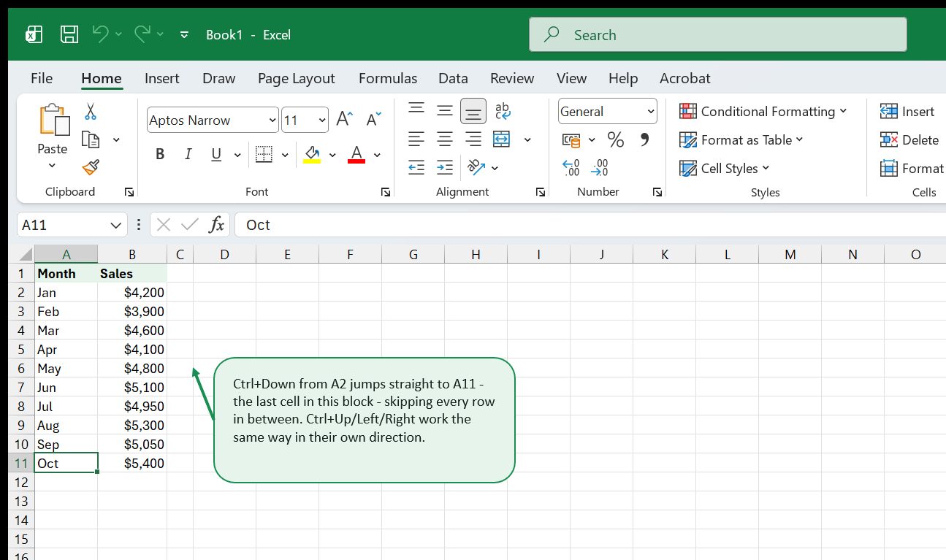This screenshot has width=946, height=560.
Task: Switch to the Acrobat tab
Action: (685, 78)
